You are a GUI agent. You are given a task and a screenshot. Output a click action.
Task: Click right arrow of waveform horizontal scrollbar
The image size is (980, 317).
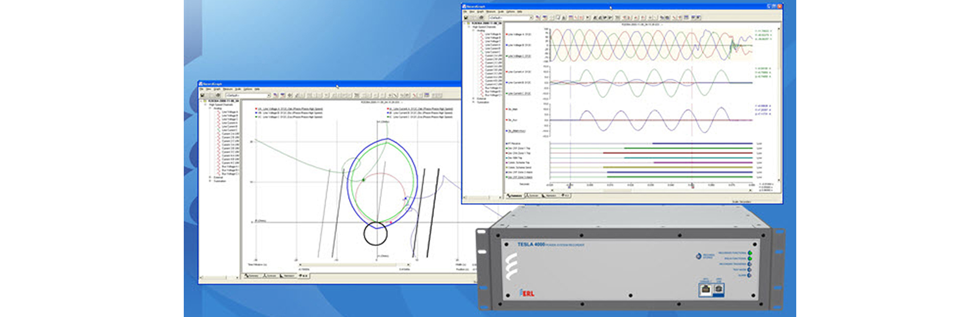tap(750, 190)
